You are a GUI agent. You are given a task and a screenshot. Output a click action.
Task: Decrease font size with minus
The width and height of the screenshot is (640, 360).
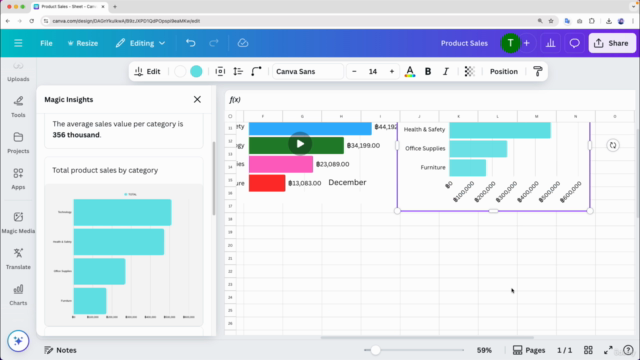pos(354,71)
